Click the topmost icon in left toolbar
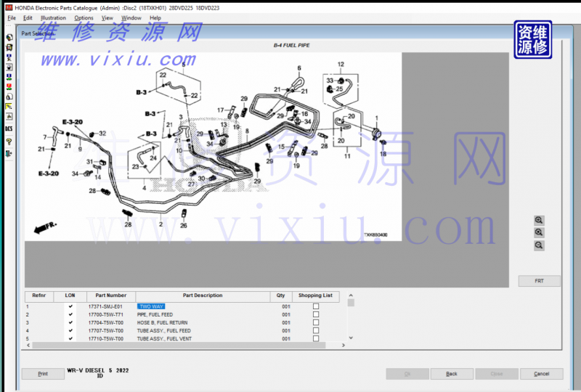The image size is (581, 392). pyautogui.click(x=9, y=38)
